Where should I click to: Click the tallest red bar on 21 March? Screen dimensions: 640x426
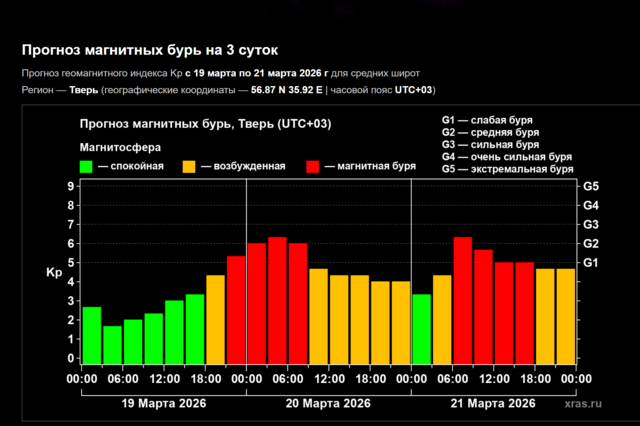(463, 301)
